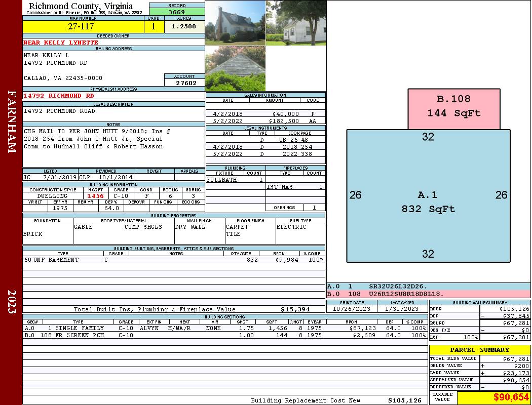
Task: Click the 2018 254 legal instrument row
Action: [x=265, y=147]
